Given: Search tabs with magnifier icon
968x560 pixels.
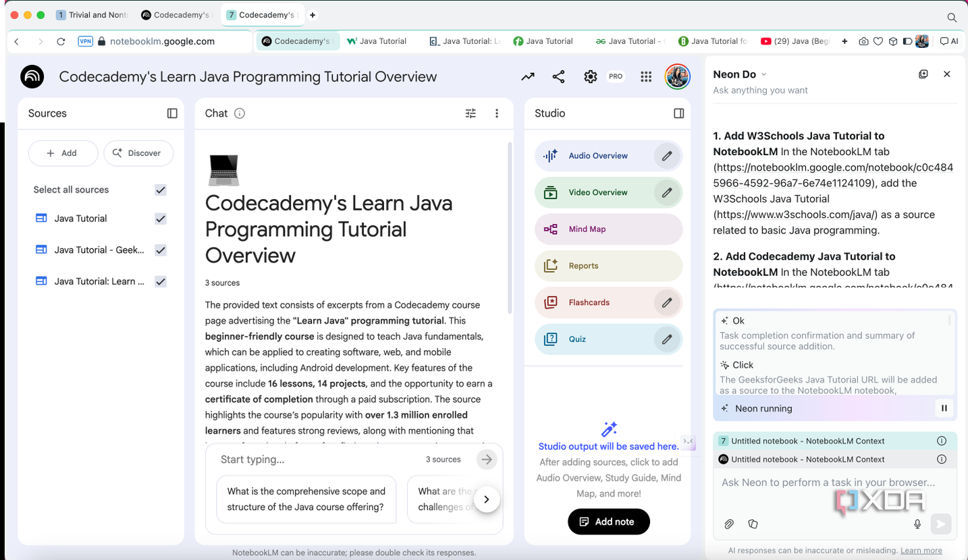Looking at the screenshot, I should [x=952, y=18].
